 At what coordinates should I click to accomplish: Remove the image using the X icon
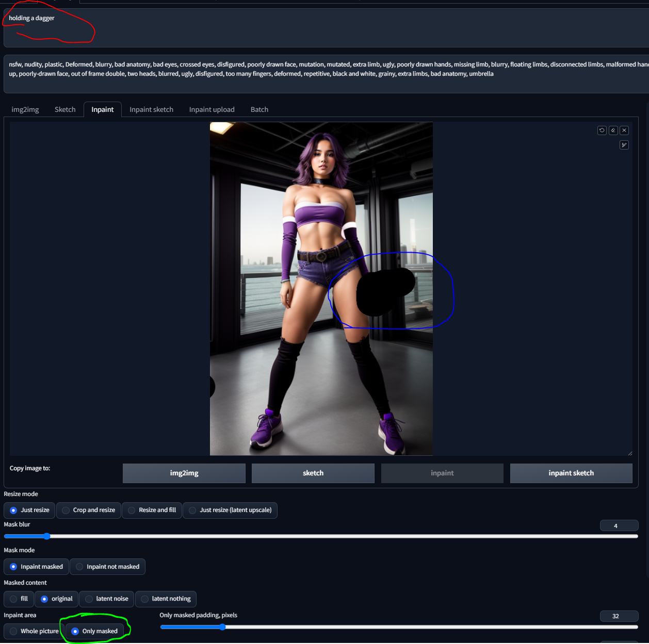click(624, 130)
